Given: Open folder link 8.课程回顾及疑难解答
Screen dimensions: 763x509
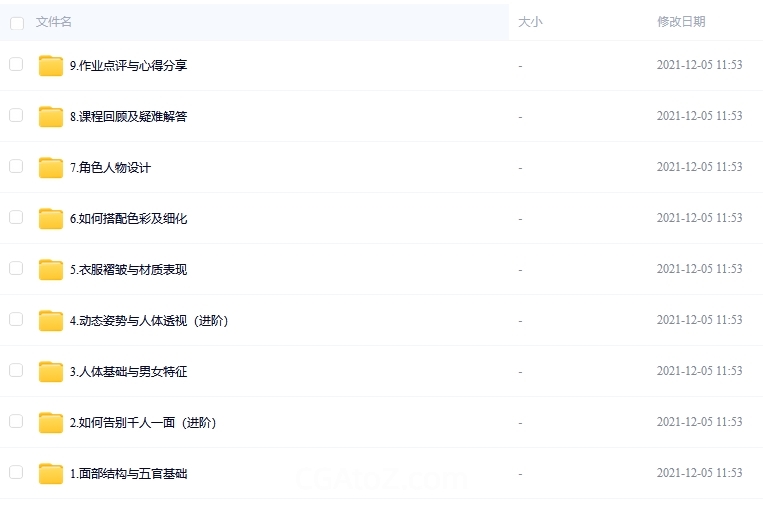Looking at the screenshot, I should 129,117.
